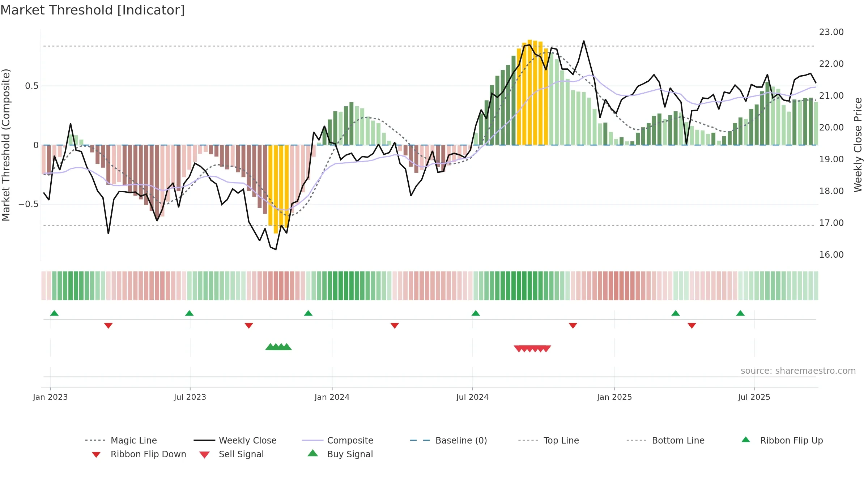
Task: Click the 0.5 composite axis label
Action: 32,86
